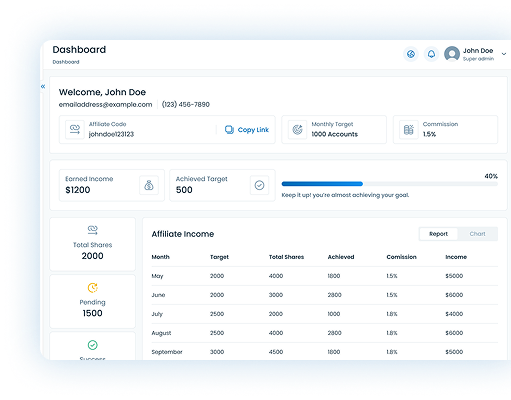Click the emailaddress@example.com text
Image resolution: width=511 pixels, height=400 pixels.
(105, 105)
